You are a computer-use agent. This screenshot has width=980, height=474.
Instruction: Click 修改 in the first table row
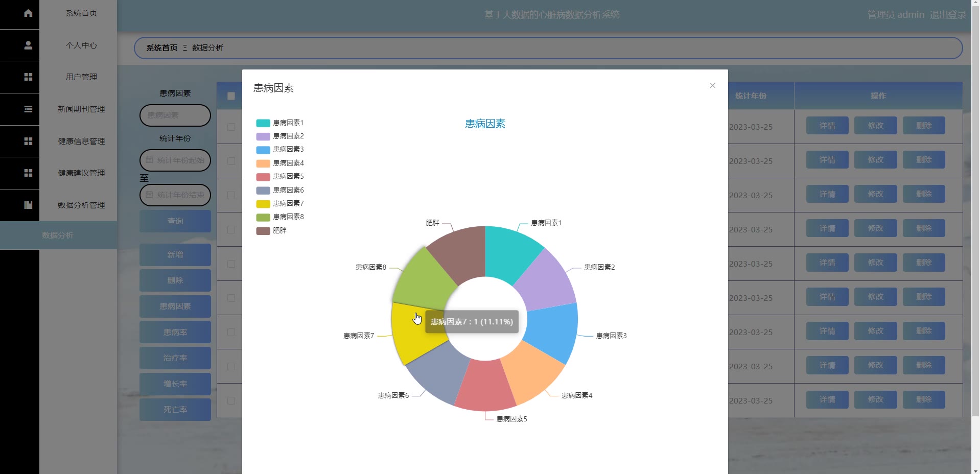875,126
